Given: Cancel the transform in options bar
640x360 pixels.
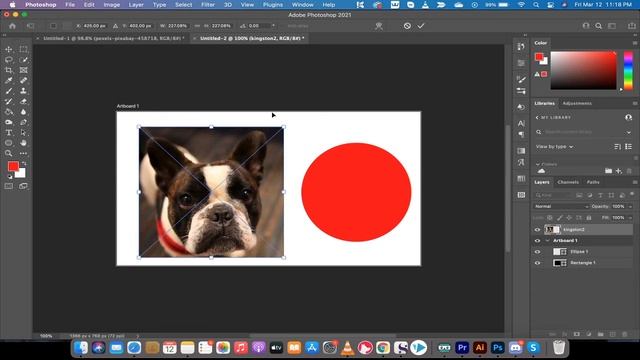Looking at the screenshot, I should point(407,26).
